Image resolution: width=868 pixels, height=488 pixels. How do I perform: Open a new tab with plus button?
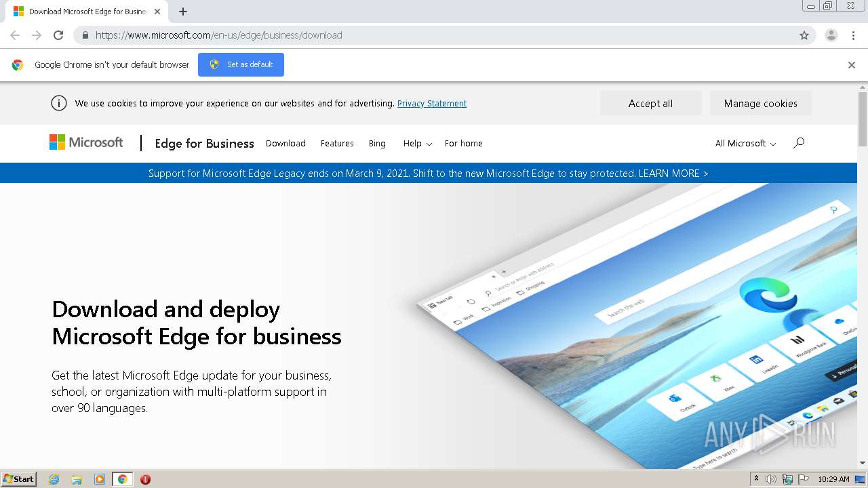click(183, 12)
